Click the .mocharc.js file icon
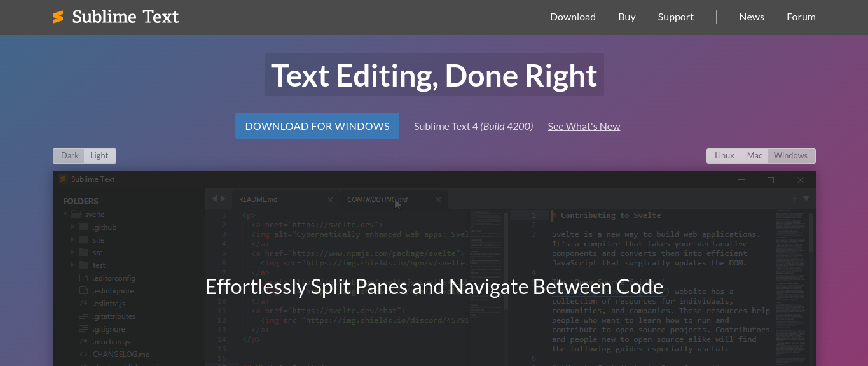Viewport: 868px width, 366px height. (x=83, y=342)
